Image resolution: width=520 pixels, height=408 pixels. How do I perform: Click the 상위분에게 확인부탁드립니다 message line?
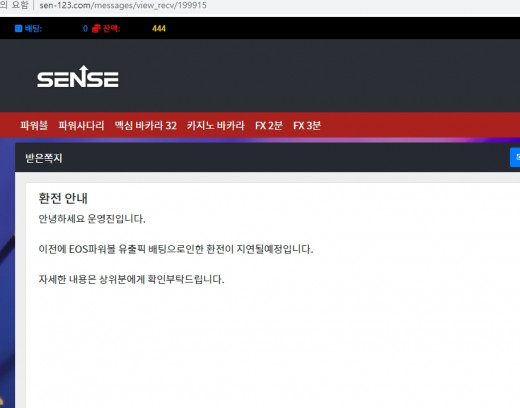tap(131, 279)
